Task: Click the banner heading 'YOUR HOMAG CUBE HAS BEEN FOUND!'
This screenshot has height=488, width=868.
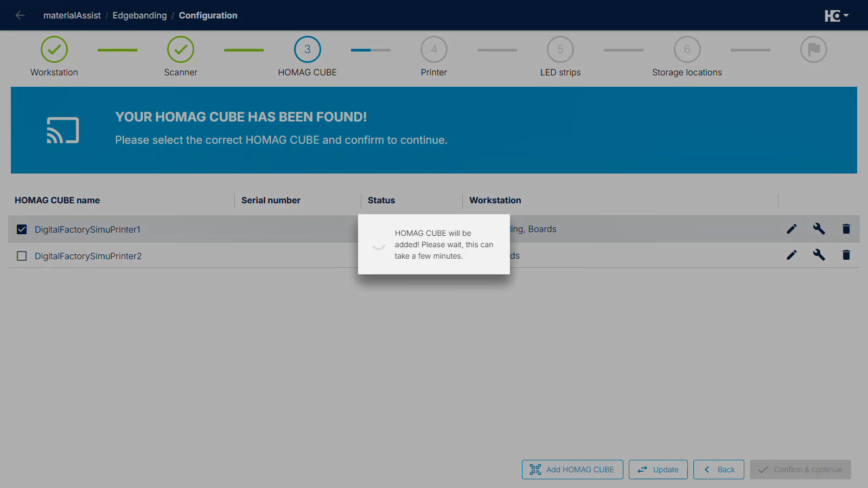Action: pyautogui.click(x=241, y=117)
